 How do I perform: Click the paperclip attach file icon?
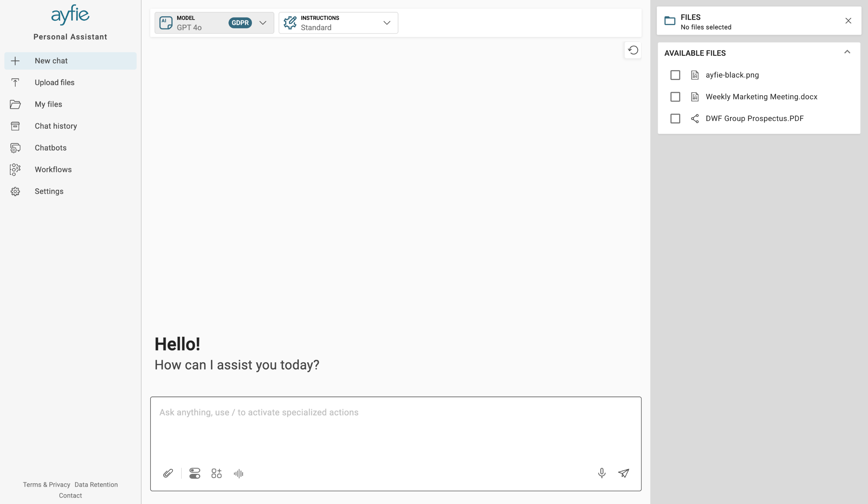(168, 473)
